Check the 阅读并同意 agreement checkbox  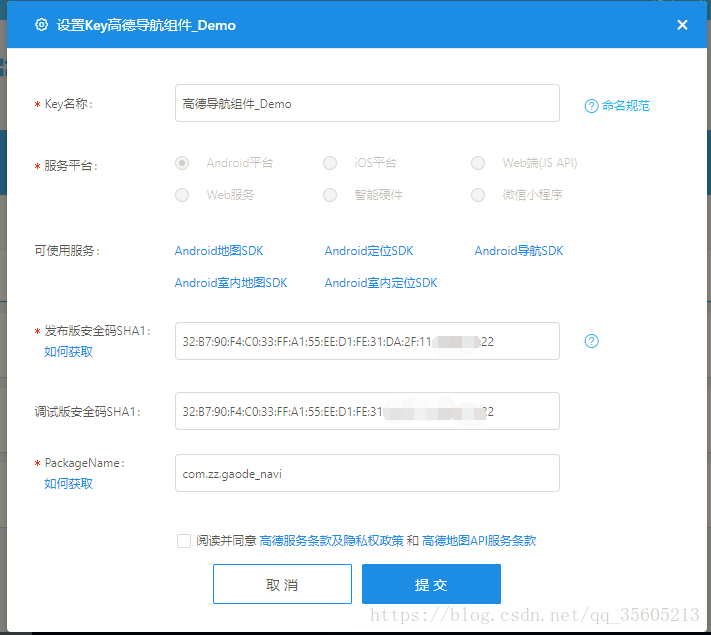click(184, 541)
